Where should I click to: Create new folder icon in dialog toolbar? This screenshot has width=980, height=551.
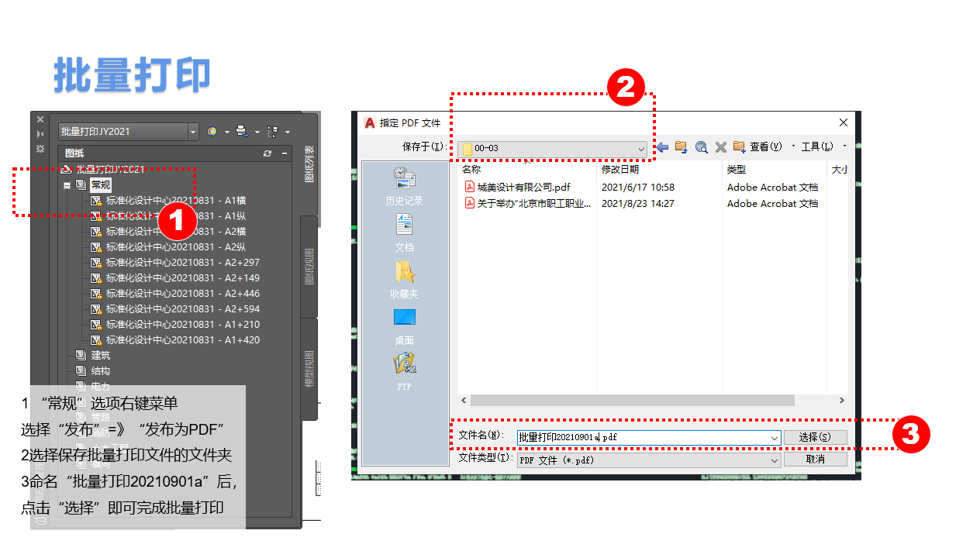tap(739, 147)
